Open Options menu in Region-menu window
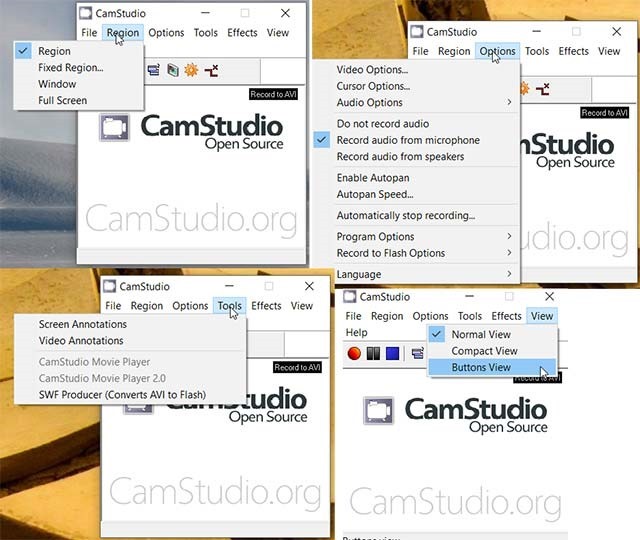Image resolution: width=640 pixels, height=540 pixels. pos(166,33)
